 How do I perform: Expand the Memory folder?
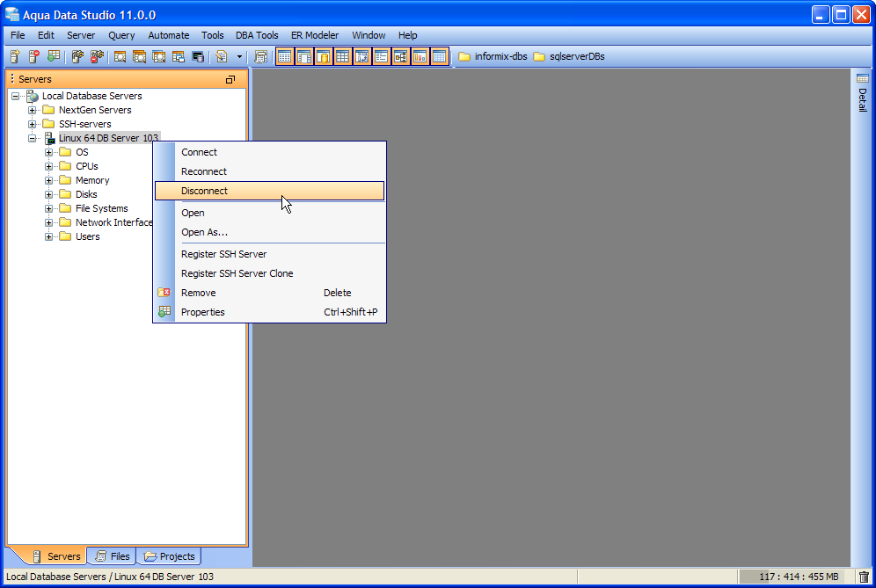coord(48,180)
